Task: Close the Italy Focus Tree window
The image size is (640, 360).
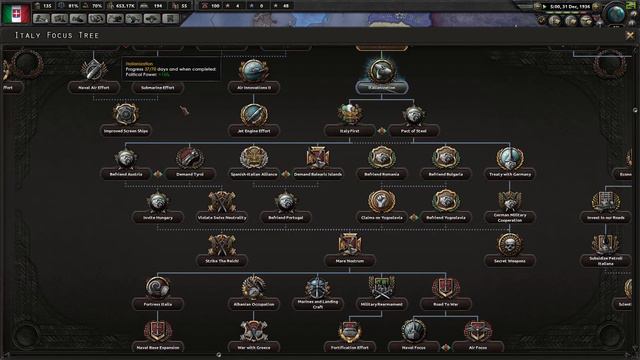Action: pyautogui.click(x=630, y=36)
